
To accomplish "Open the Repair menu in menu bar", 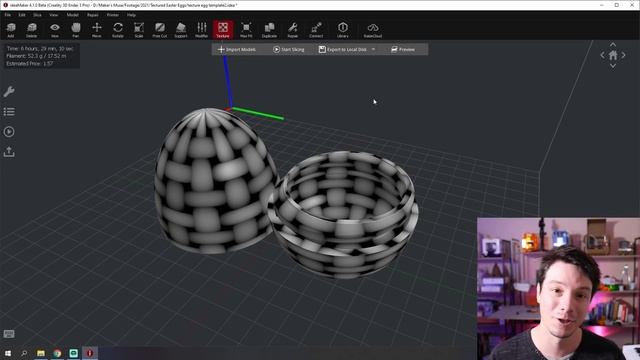I will 93,15.
